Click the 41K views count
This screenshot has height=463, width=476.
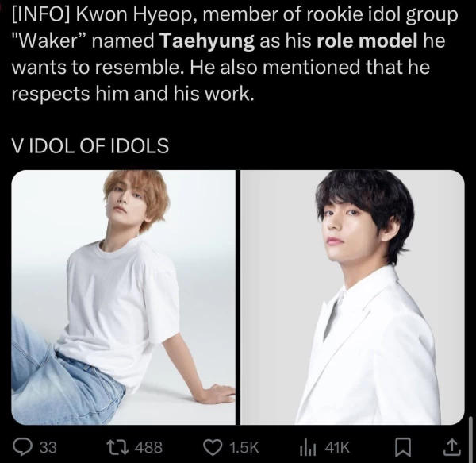pos(337,447)
